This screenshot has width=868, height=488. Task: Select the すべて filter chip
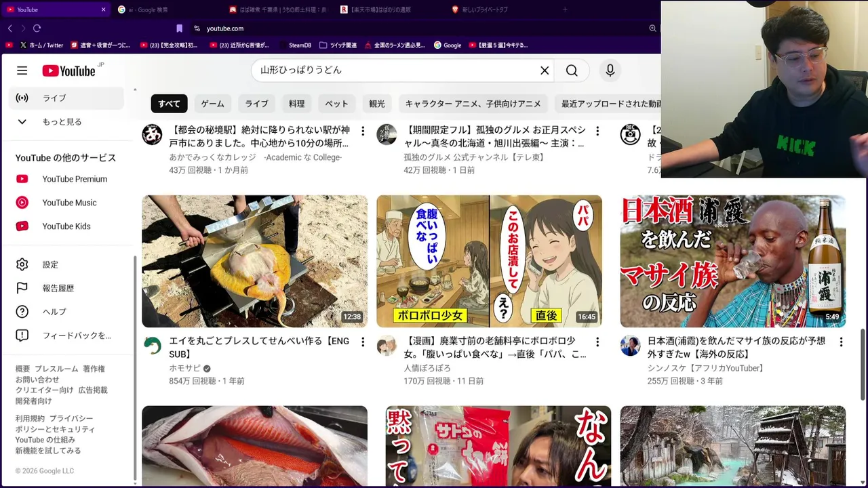[x=169, y=104]
